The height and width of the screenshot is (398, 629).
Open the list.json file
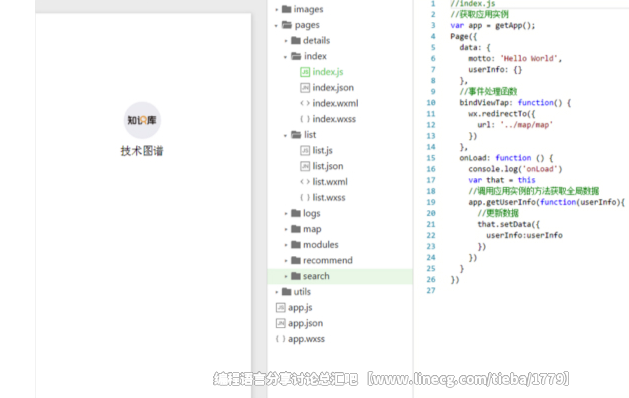[x=328, y=166]
